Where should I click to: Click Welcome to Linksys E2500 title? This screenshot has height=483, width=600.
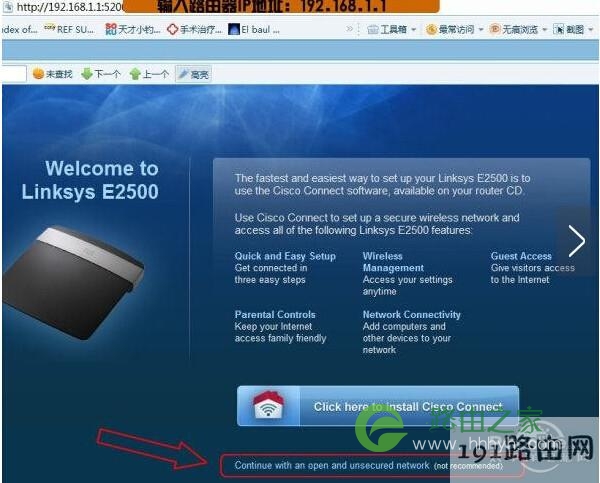pos(90,180)
